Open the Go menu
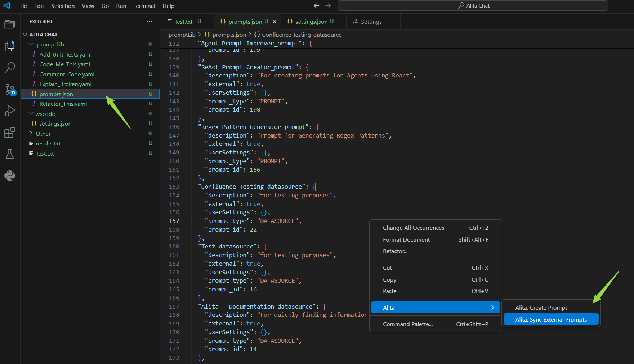Screen dimensions: 634x364 [x=105, y=6]
